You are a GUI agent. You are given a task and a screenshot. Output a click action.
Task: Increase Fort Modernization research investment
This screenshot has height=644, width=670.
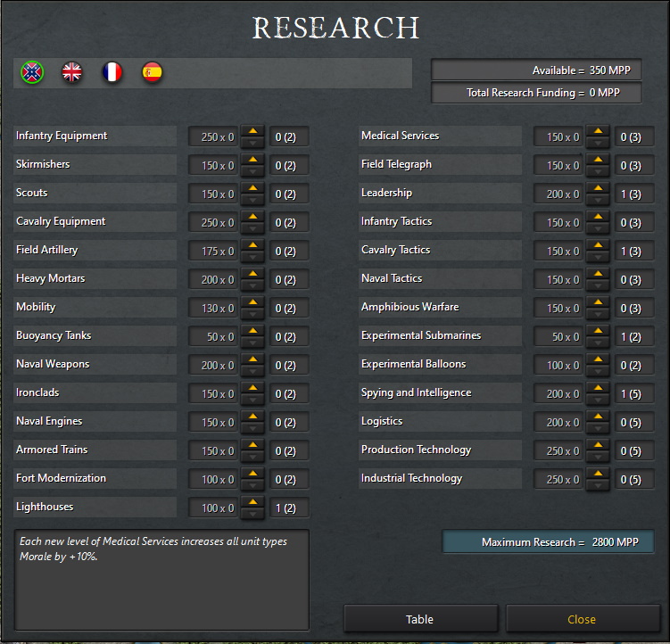253,474
